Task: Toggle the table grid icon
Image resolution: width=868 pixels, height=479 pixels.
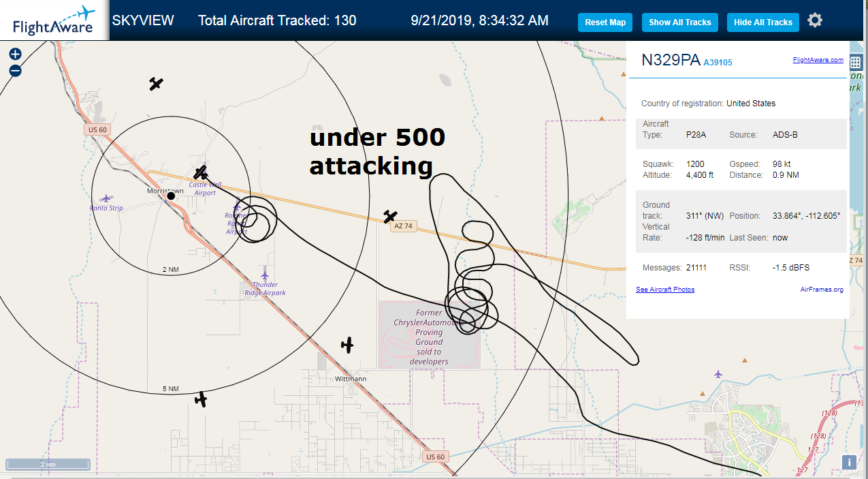Action: tap(856, 62)
